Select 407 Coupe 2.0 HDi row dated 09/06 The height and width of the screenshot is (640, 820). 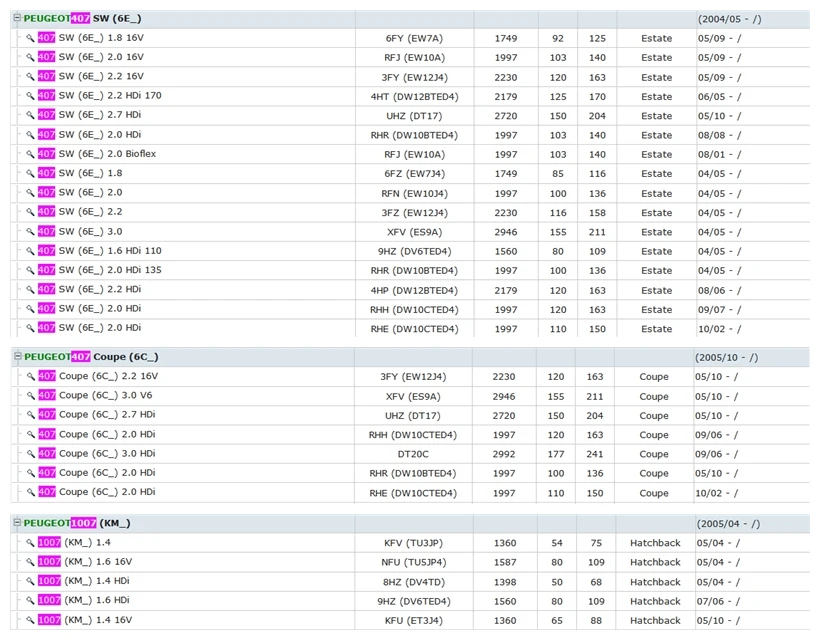pos(410,435)
